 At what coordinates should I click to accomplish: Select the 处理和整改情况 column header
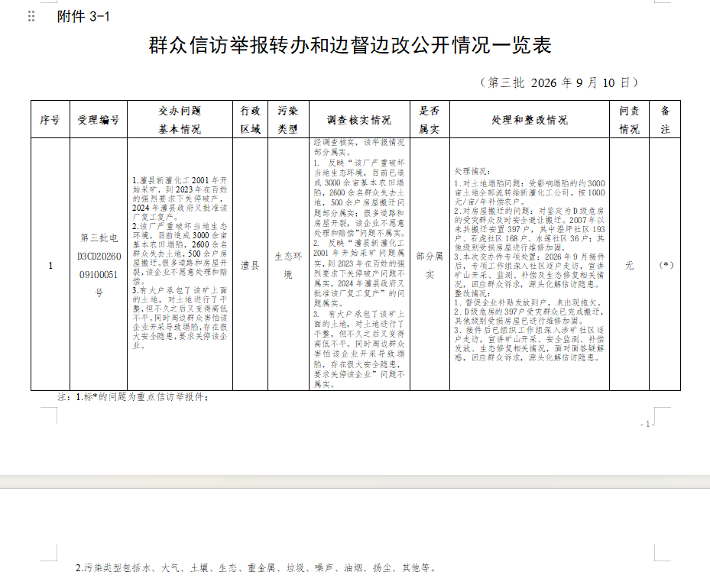click(530, 119)
